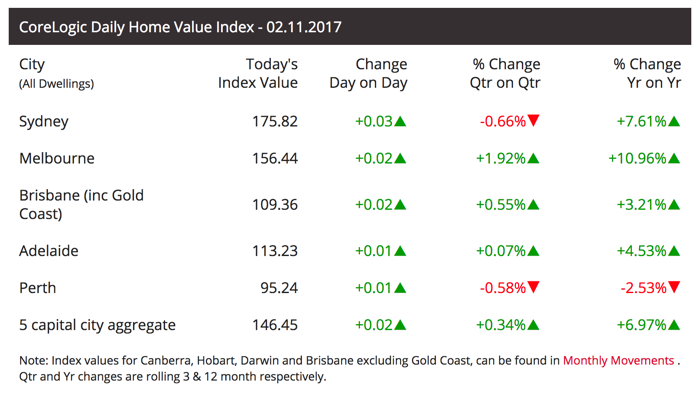Click the aggregate's yearly green up arrow
The width and height of the screenshot is (700, 396).
coord(674,325)
